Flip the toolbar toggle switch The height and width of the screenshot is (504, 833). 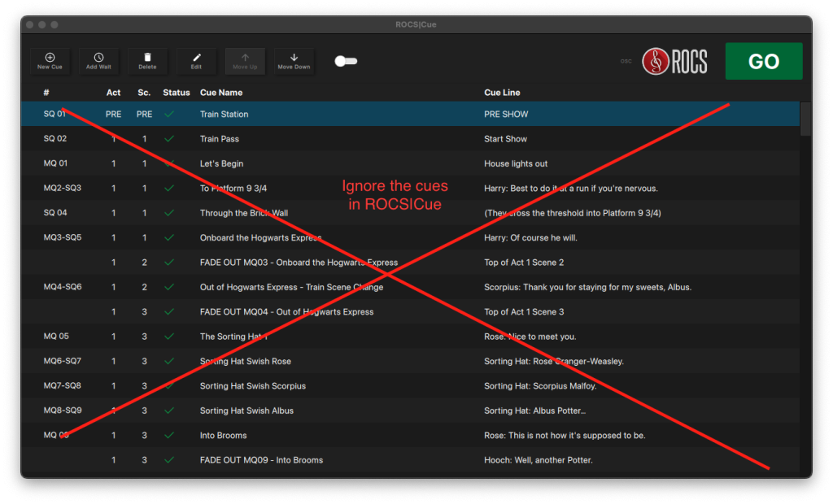tap(345, 60)
